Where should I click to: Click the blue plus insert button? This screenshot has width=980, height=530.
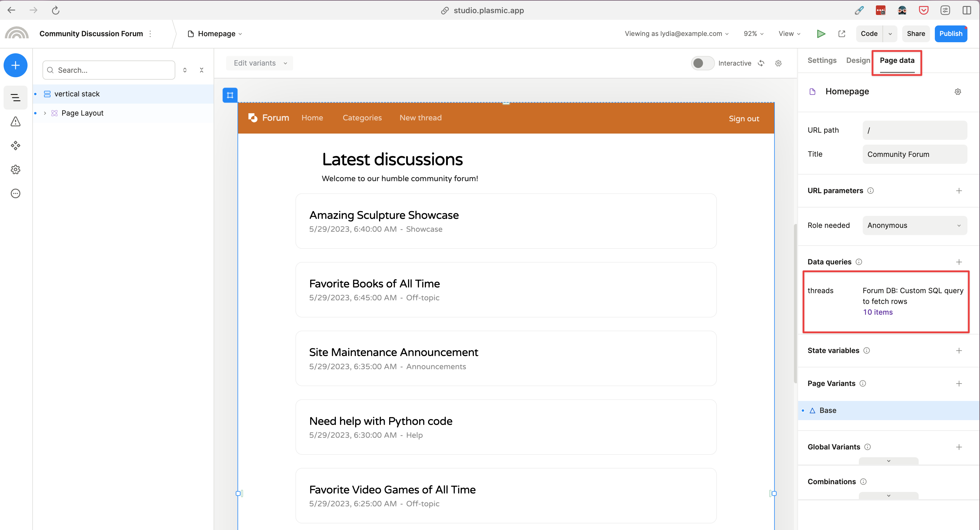(x=15, y=66)
